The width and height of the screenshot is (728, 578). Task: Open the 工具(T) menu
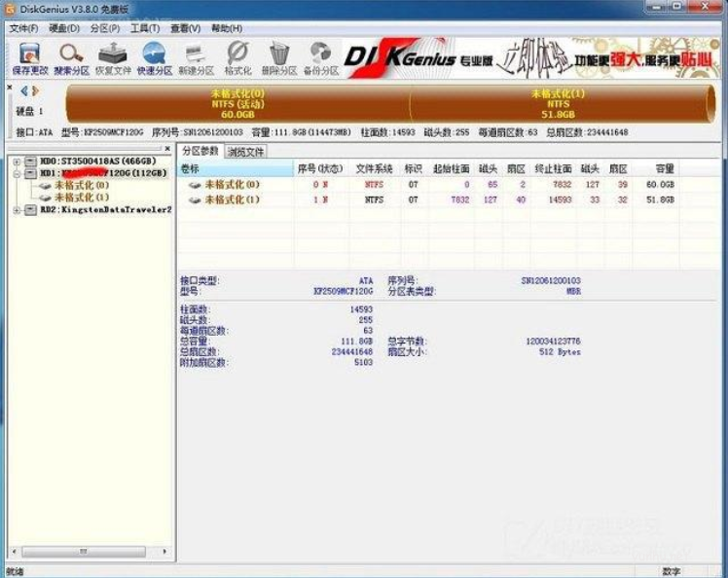pyautogui.click(x=145, y=28)
